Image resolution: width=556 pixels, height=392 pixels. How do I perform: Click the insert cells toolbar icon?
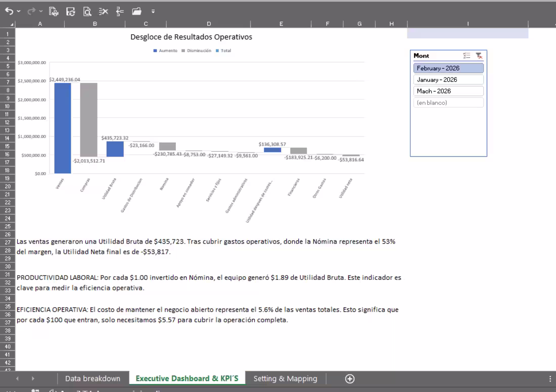tap(120, 11)
